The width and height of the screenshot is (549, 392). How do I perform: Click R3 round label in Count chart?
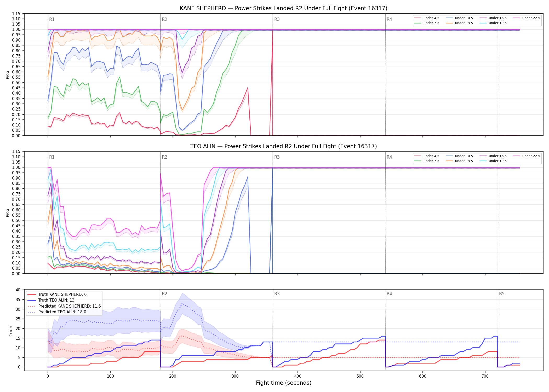277,294
